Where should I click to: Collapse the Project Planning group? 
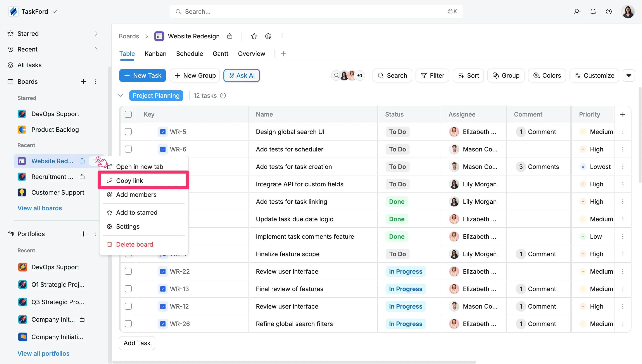click(x=121, y=96)
